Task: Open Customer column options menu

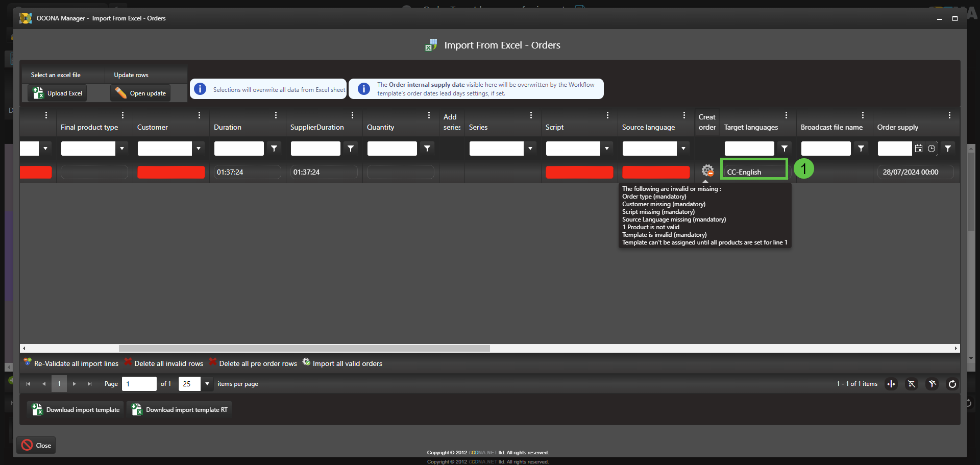Action: tap(199, 115)
